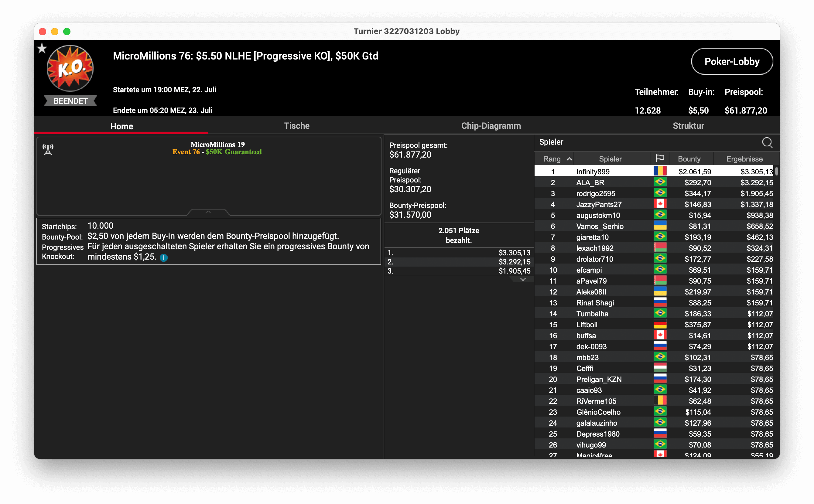The height and width of the screenshot is (504, 814).
Task: Select the Struktur tab
Action: point(688,126)
